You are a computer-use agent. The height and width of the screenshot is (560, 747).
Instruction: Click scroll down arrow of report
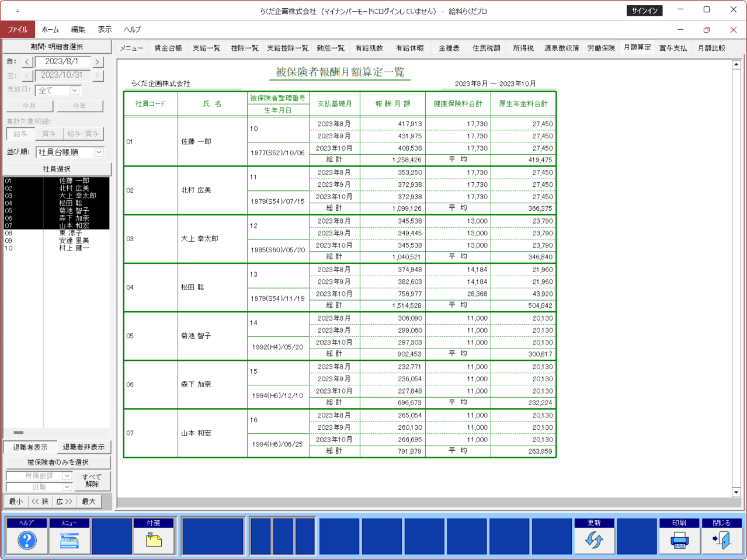(x=736, y=492)
